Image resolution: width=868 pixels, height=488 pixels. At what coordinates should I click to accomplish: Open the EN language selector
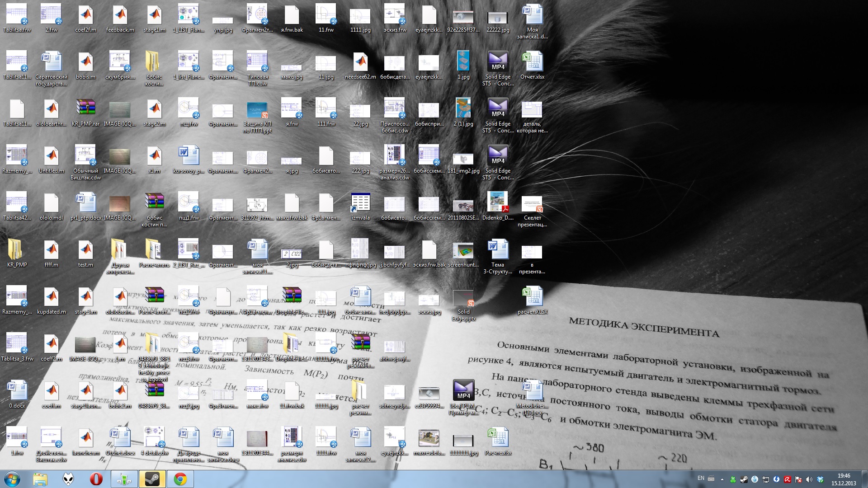point(701,478)
